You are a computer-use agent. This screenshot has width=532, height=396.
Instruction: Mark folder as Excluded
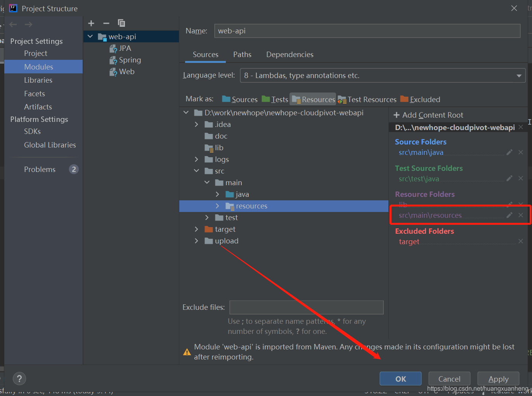[420, 99]
